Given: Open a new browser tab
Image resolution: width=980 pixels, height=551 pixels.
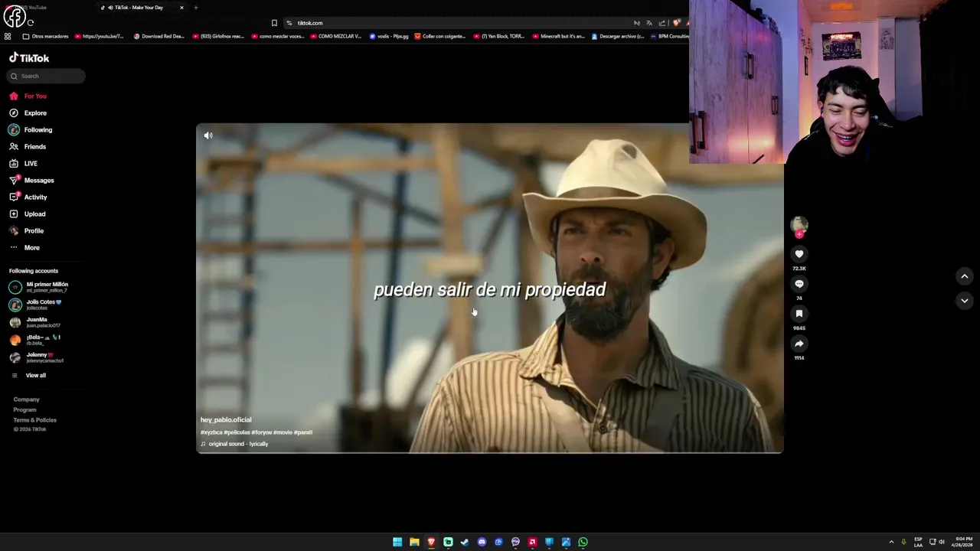Looking at the screenshot, I should tap(195, 8).
